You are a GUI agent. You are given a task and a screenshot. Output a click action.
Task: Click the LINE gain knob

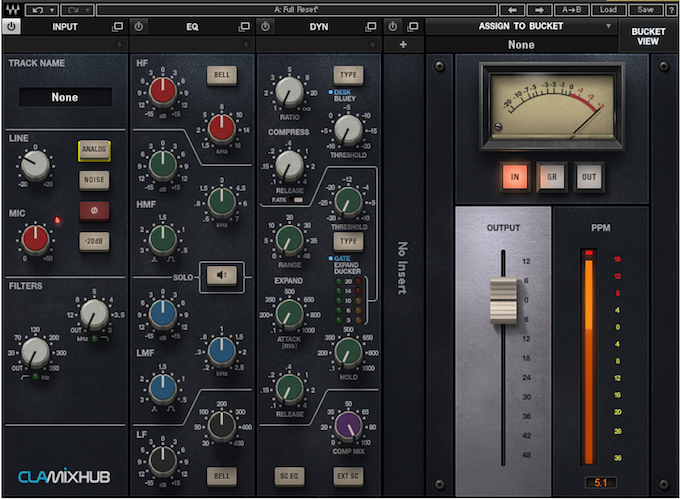[35, 165]
